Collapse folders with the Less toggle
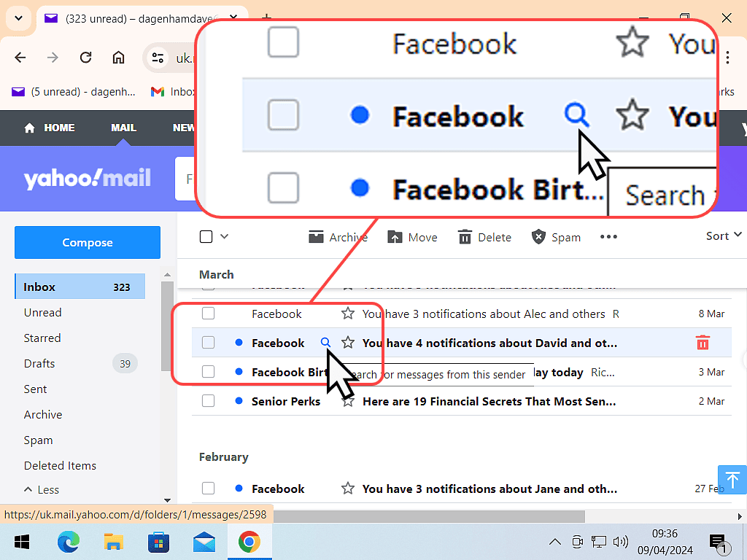This screenshot has height=560, width=747. (x=42, y=489)
